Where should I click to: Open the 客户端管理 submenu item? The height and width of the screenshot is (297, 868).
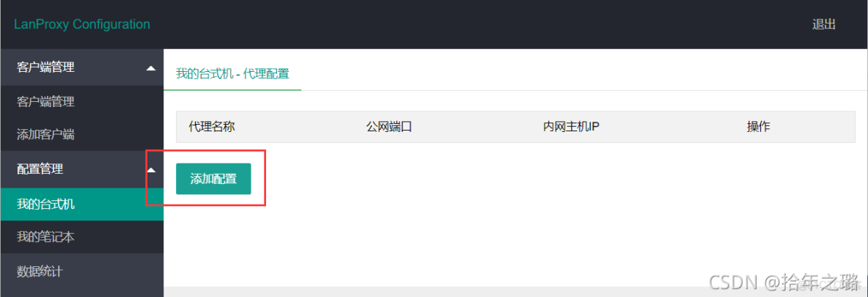(45, 102)
